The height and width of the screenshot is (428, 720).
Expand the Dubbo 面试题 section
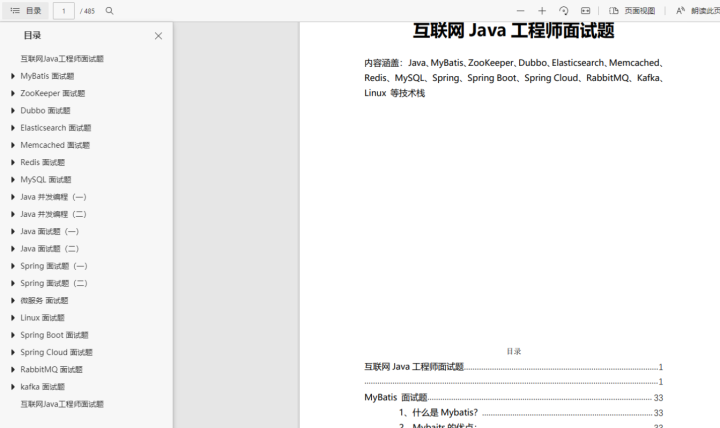point(13,110)
